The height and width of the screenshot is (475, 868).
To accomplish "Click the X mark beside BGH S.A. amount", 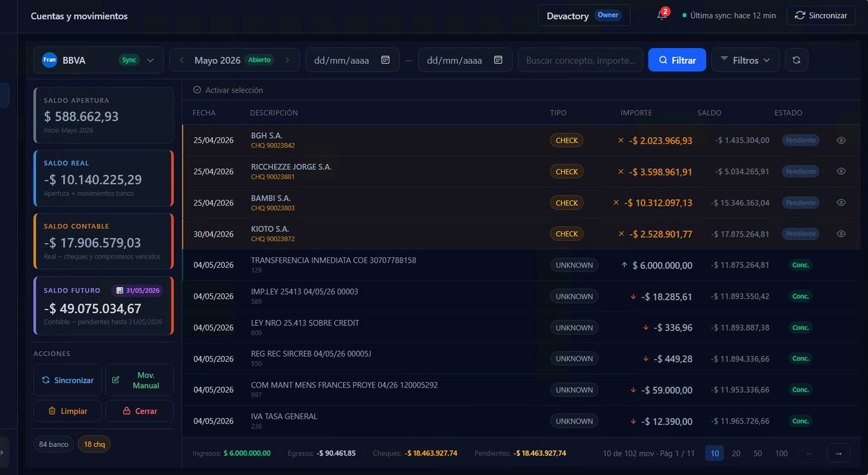I will tap(621, 140).
